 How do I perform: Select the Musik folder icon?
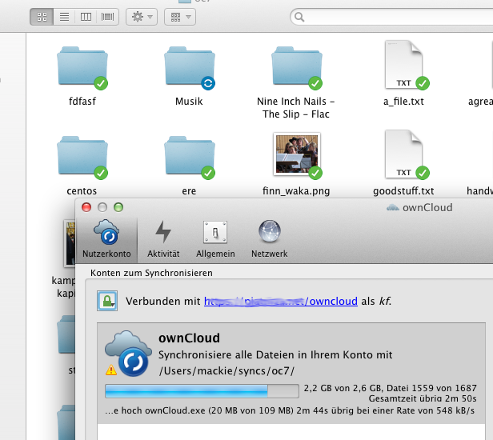(x=189, y=66)
